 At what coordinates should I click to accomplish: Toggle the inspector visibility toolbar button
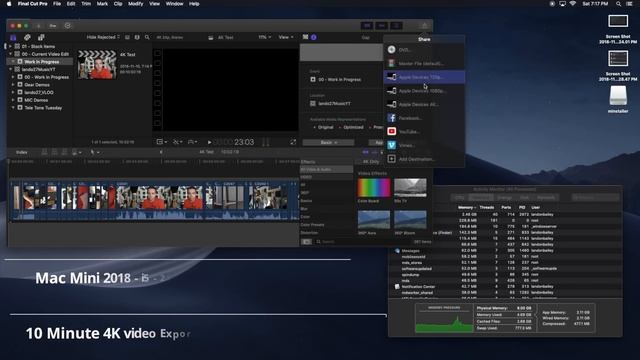coord(396,26)
